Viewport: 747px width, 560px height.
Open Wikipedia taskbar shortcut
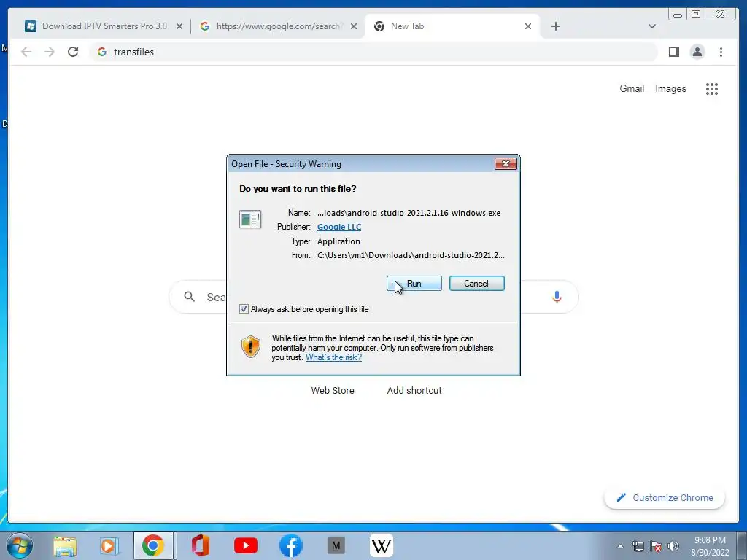click(381, 545)
